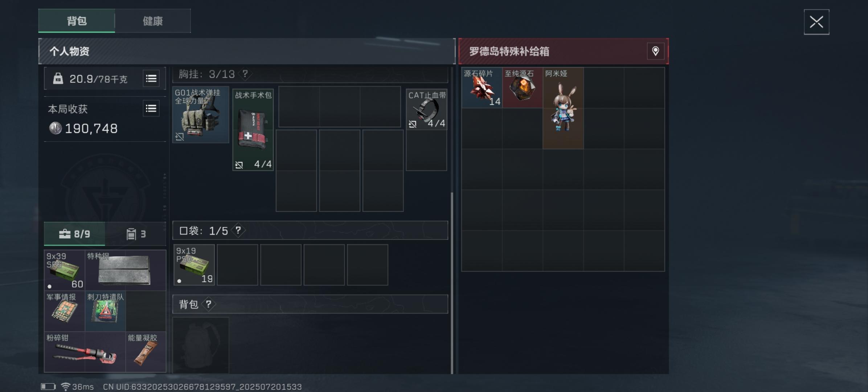Image resolution: width=868 pixels, height=392 pixels.
Task: Switch to the 背包 tab
Action: tap(77, 21)
